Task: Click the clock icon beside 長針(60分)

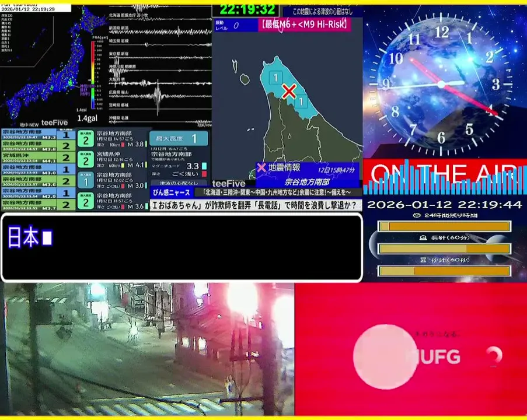Action: tap(423, 237)
